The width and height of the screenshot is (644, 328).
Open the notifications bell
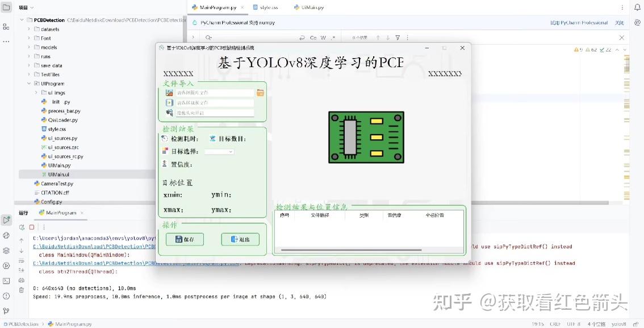pyautogui.click(x=637, y=7)
